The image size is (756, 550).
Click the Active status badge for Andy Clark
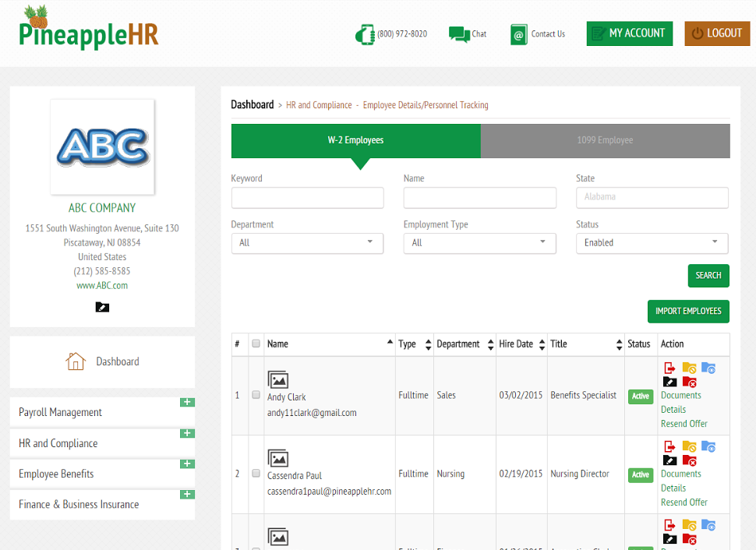pyautogui.click(x=641, y=397)
